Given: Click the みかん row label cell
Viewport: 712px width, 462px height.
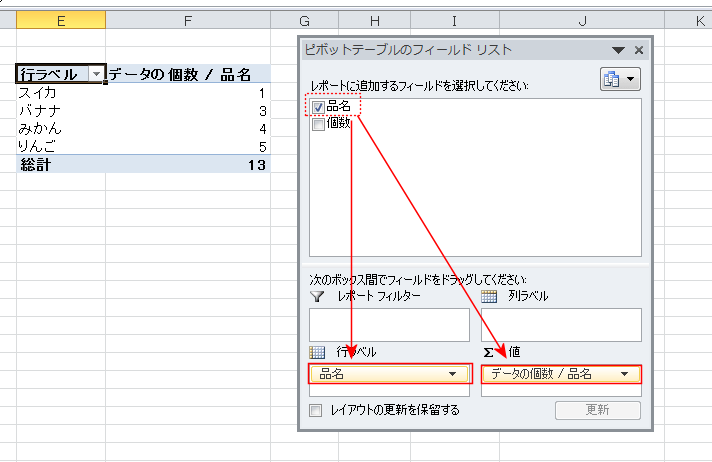Looking at the screenshot, I should tap(61, 129).
